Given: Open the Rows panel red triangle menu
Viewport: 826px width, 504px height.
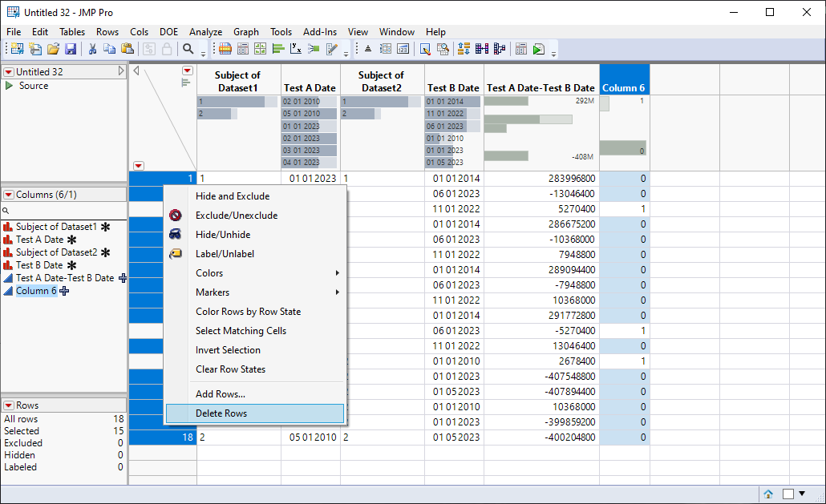Looking at the screenshot, I should point(8,405).
